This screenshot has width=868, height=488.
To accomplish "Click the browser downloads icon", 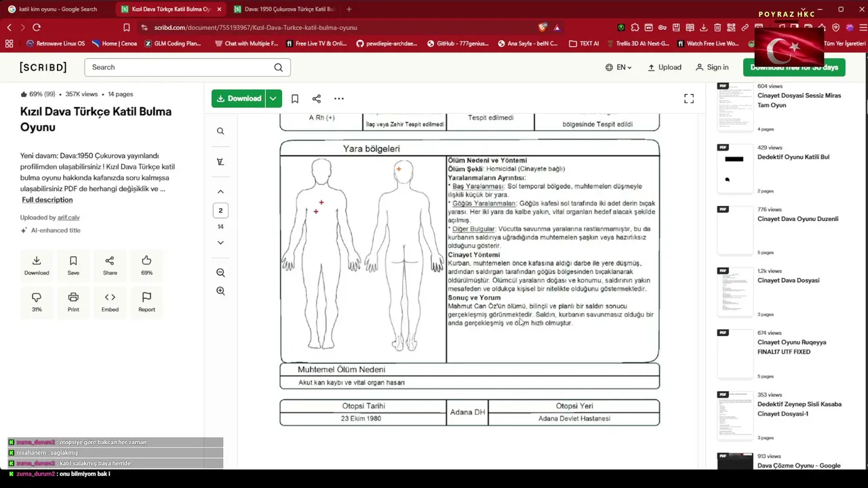I will 704,27.
